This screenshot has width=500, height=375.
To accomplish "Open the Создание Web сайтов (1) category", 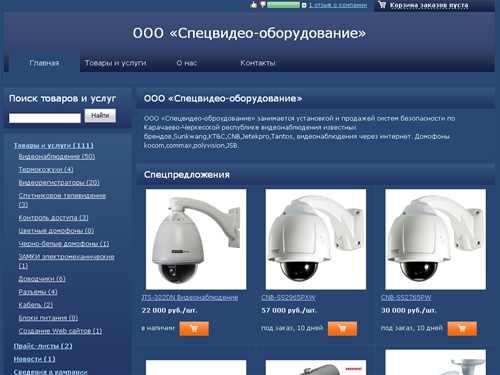I will pyautogui.click(x=60, y=331).
